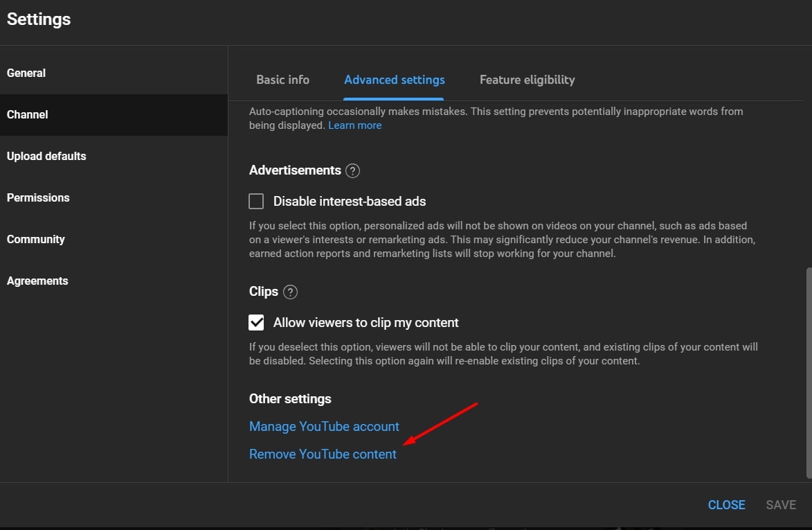Screen dimensions: 812x530
Task: Open Clips help question mark icon
Action: pos(291,292)
